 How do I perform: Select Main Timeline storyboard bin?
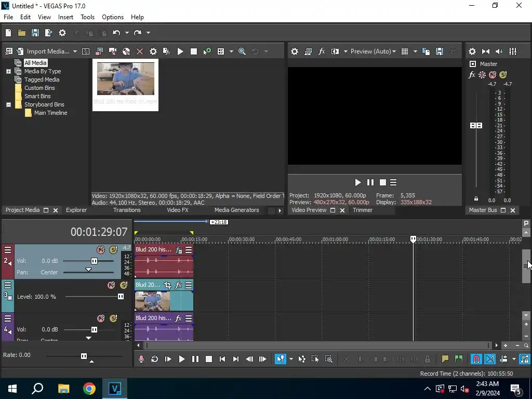tap(50, 113)
